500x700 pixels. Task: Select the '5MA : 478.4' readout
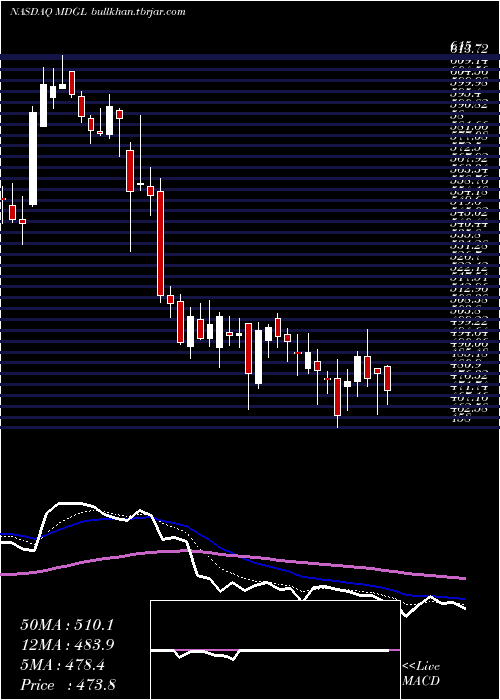point(63,665)
